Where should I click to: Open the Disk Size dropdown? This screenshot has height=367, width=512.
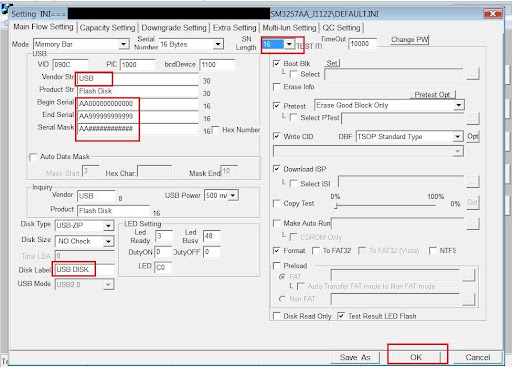108,241
